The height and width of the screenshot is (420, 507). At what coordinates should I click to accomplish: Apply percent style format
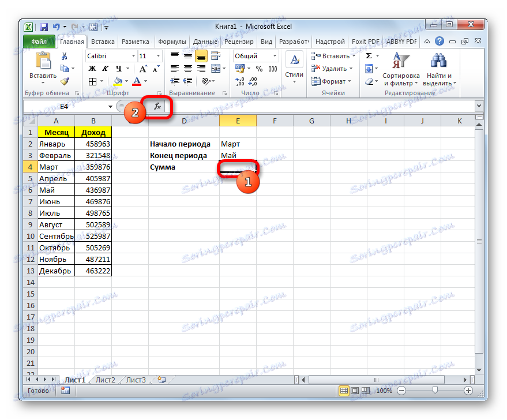[259, 69]
